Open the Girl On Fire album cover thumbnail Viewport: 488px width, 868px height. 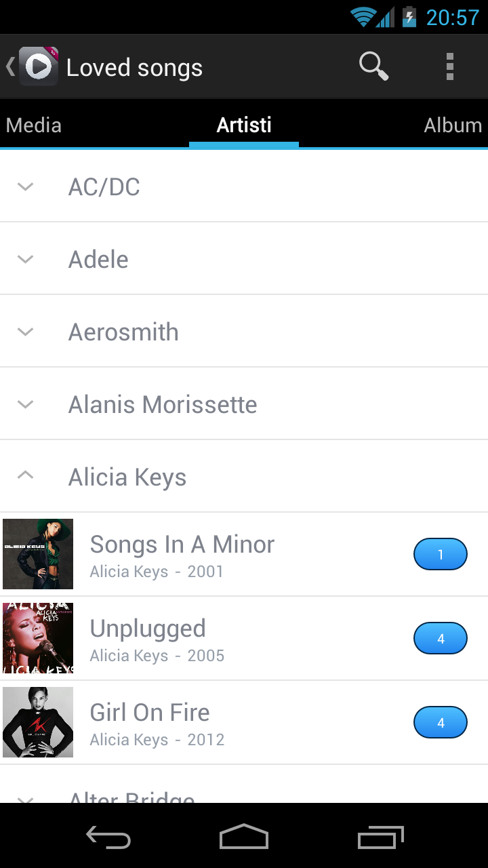38,722
